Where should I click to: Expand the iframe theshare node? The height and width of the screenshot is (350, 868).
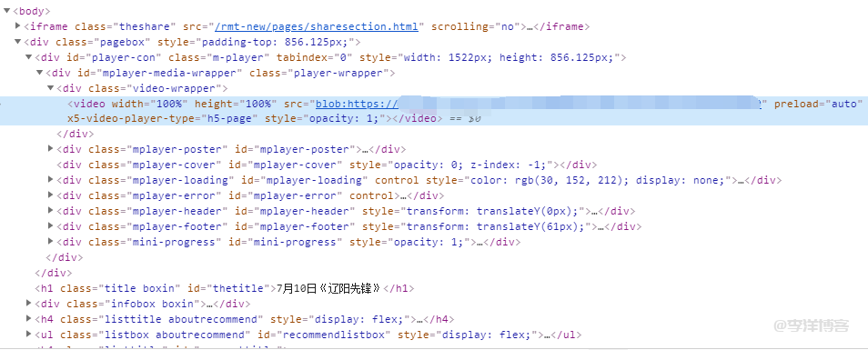click(17, 26)
